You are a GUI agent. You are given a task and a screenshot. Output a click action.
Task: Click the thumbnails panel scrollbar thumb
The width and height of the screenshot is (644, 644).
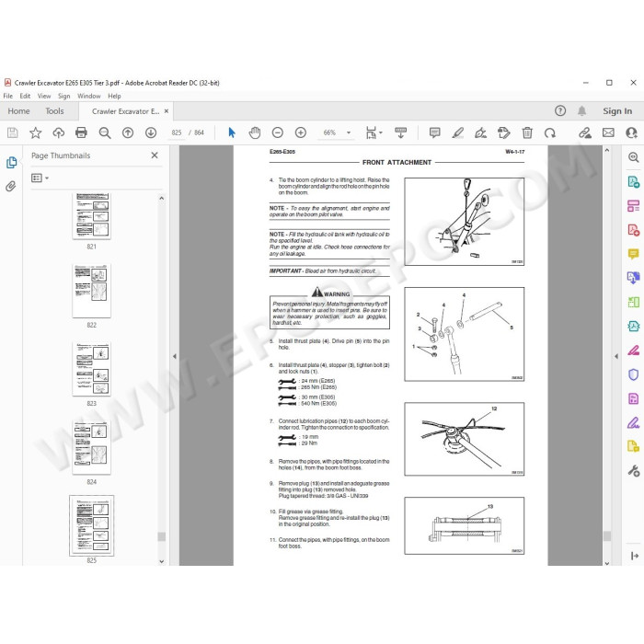click(x=162, y=536)
